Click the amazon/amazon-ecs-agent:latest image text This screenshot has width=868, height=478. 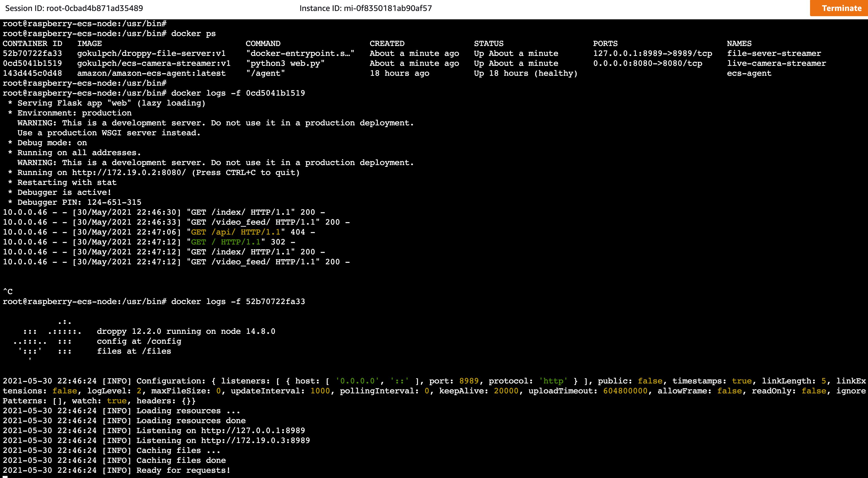(151, 73)
